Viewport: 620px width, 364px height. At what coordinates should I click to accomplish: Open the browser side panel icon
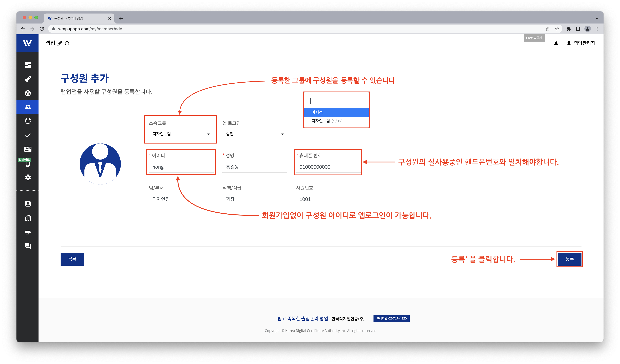pyautogui.click(x=578, y=29)
